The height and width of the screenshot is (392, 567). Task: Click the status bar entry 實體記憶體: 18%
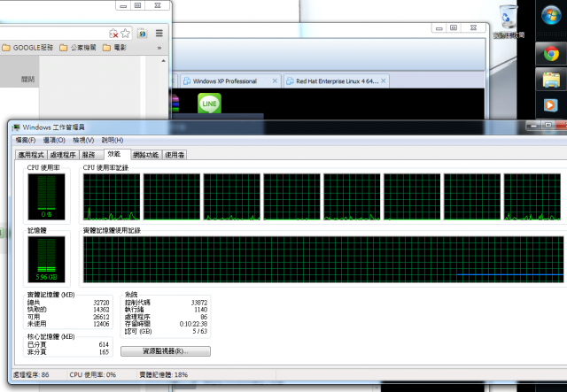tap(164, 374)
